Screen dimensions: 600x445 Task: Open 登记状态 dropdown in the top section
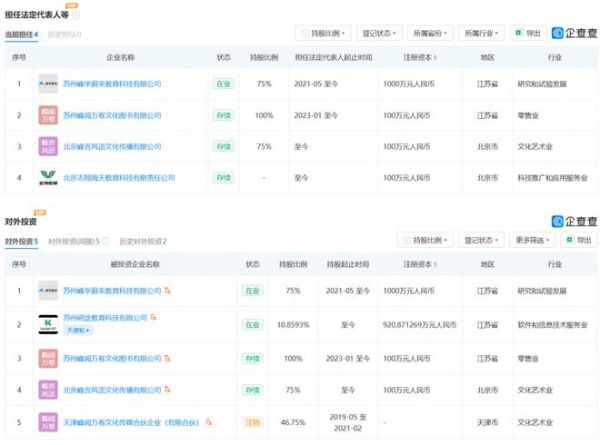pyautogui.click(x=378, y=33)
